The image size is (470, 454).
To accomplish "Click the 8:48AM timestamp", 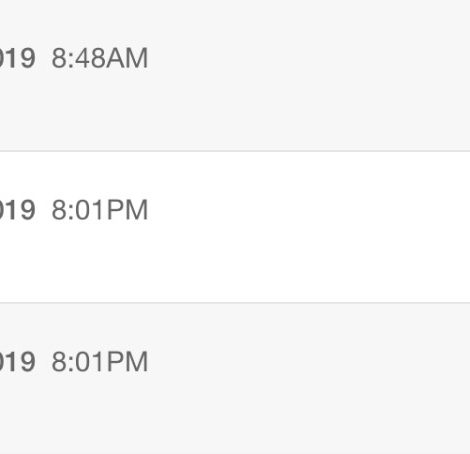I will (100, 58).
